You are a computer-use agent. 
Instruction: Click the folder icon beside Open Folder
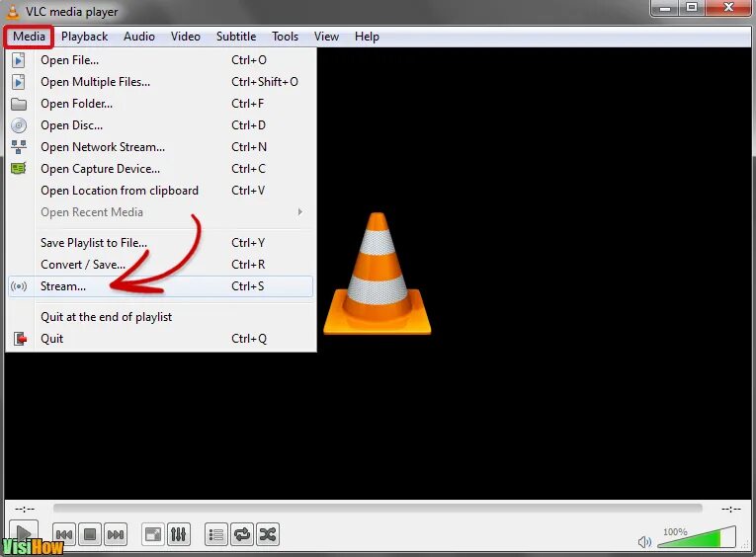pyautogui.click(x=19, y=104)
